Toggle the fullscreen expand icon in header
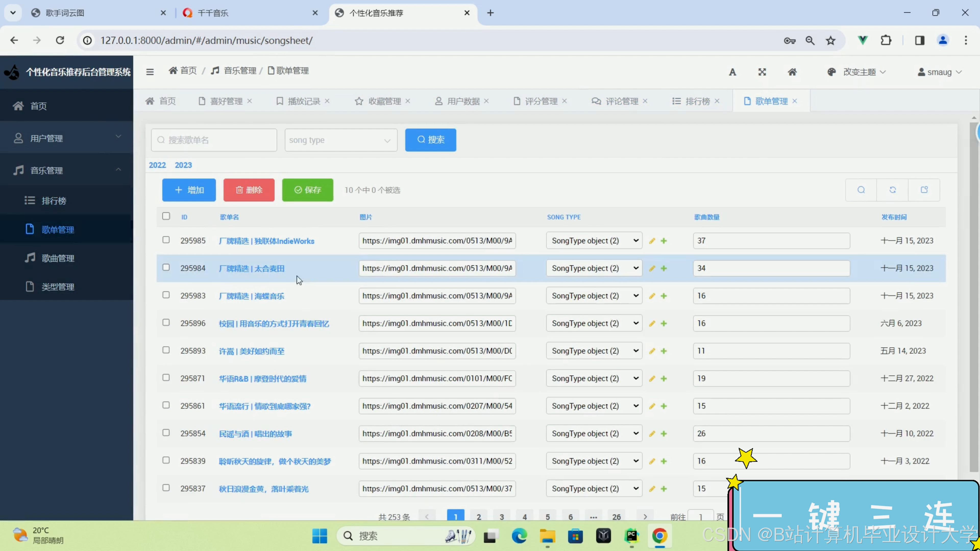The width and height of the screenshot is (980, 551). tap(762, 72)
